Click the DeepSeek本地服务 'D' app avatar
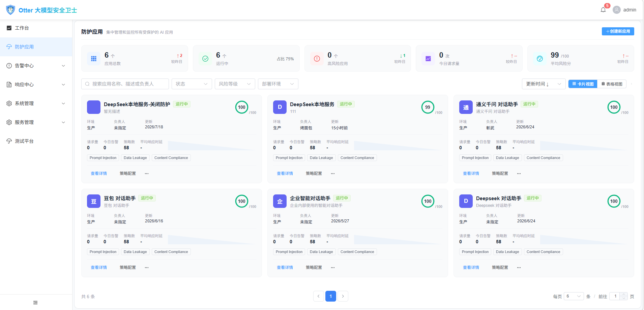The image size is (644, 310). pyautogui.click(x=280, y=107)
